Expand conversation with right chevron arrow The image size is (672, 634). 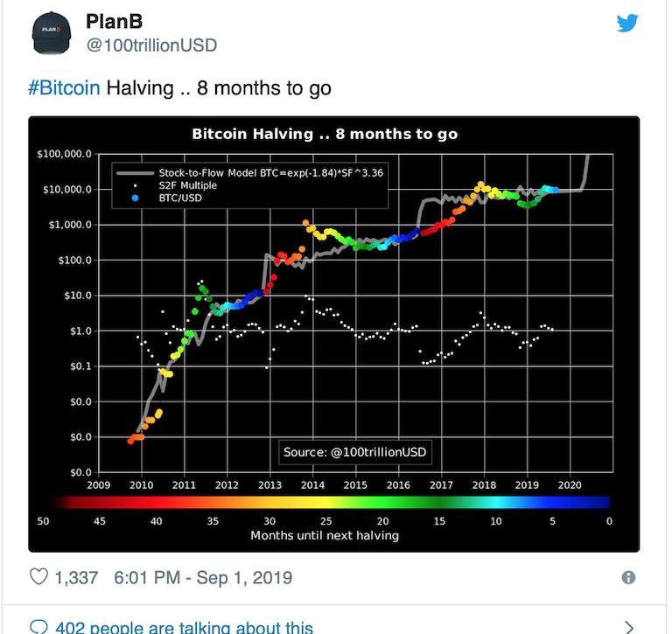(628, 627)
